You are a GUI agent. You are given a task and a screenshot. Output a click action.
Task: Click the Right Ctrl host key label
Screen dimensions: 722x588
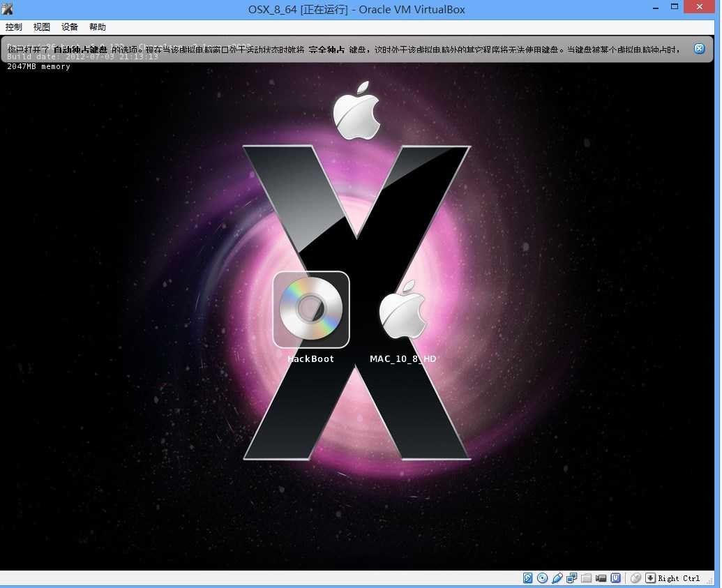(x=679, y=579)
